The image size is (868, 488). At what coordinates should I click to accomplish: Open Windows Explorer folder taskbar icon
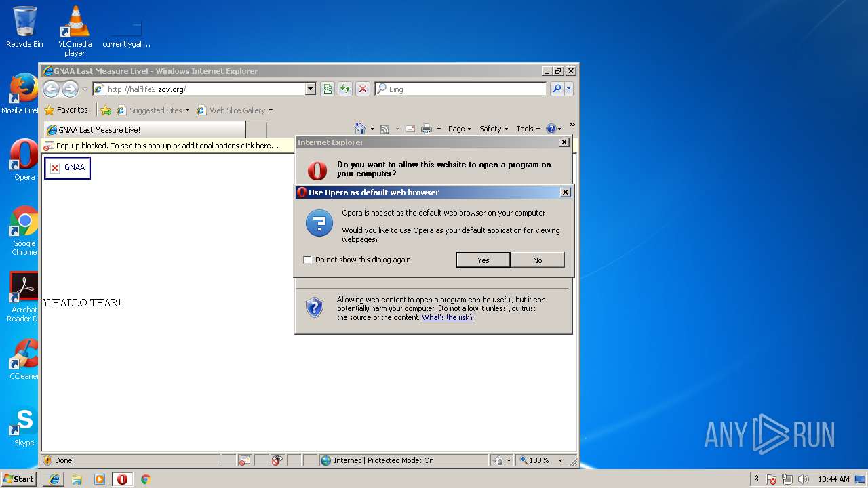77,479
